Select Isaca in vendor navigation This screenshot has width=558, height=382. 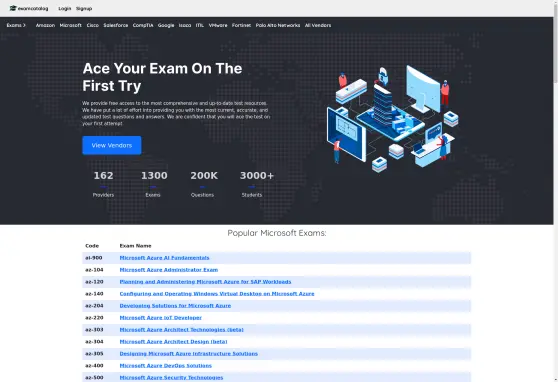click(x=185, y=25)
